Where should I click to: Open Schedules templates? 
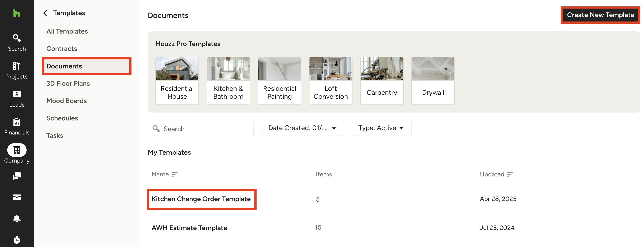pos(62,118)
